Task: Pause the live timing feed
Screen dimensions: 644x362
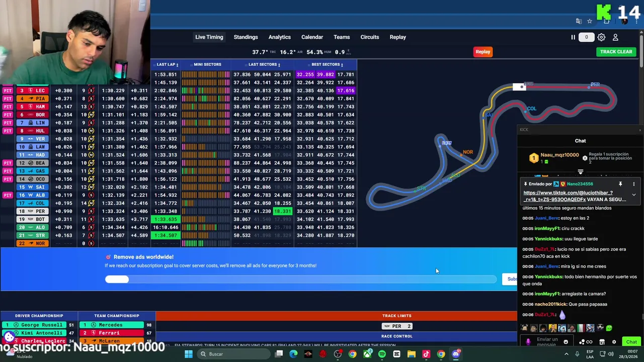Action: [x=573, y=37]
